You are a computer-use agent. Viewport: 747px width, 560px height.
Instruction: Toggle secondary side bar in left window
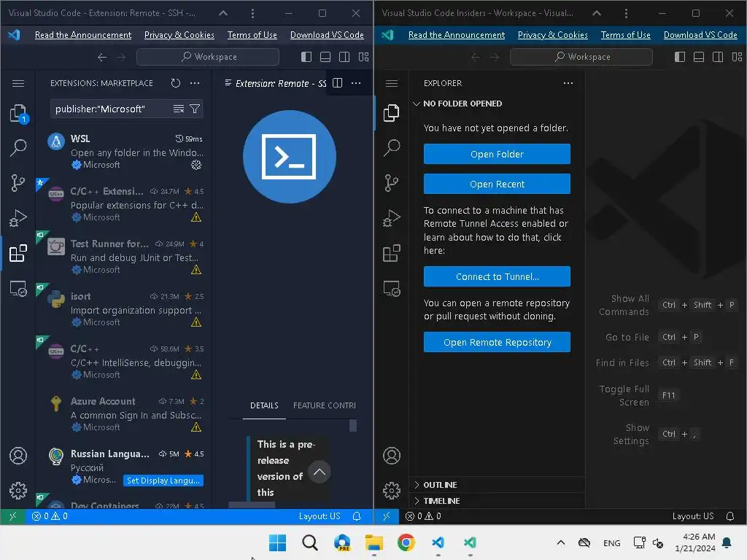coord(344,57)
